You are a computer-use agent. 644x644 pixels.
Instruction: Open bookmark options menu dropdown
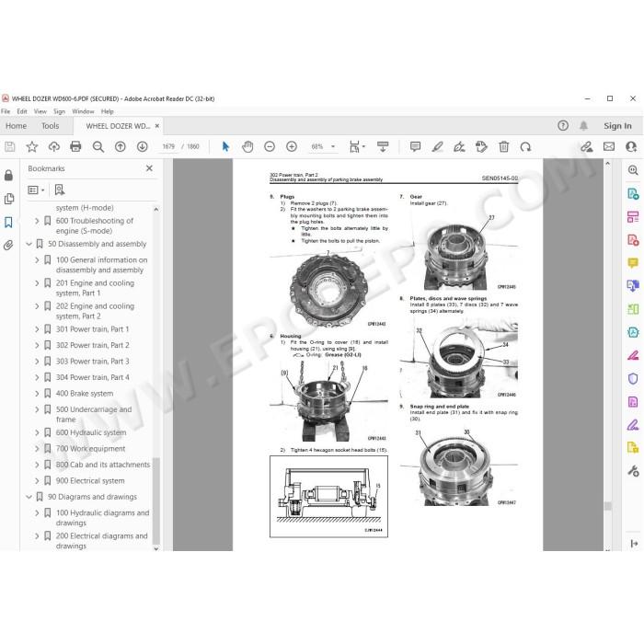pyautogui.click(x=36, y=190)
